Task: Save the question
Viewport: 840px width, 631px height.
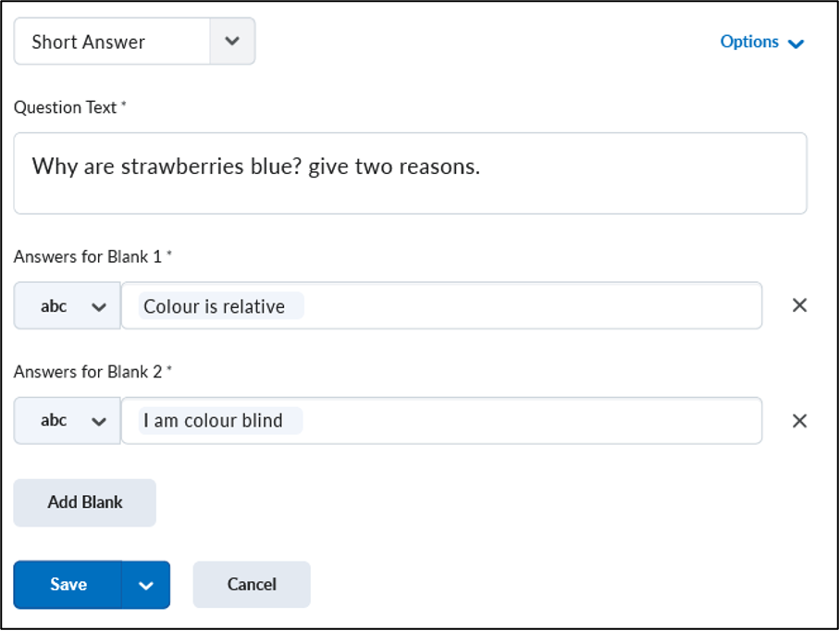Action: 68,585
